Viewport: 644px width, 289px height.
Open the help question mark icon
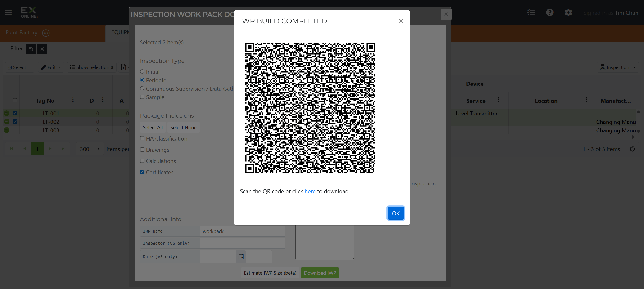550,12
